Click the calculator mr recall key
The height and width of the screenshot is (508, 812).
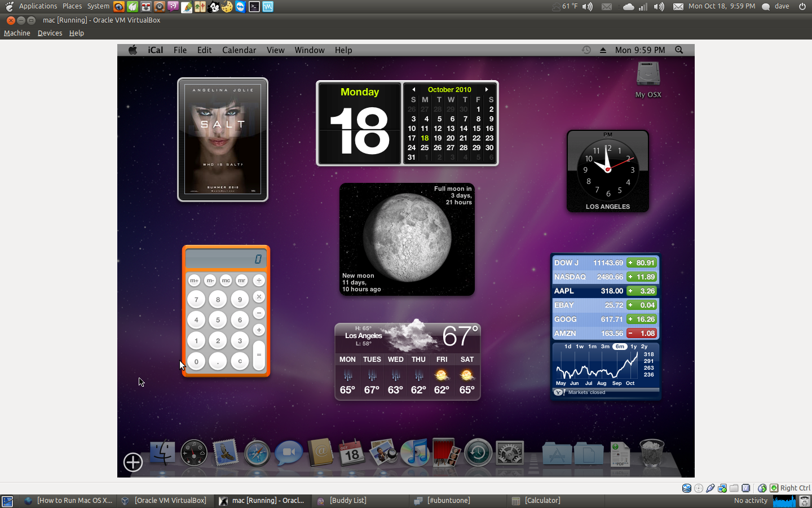[x=242, y=280]
